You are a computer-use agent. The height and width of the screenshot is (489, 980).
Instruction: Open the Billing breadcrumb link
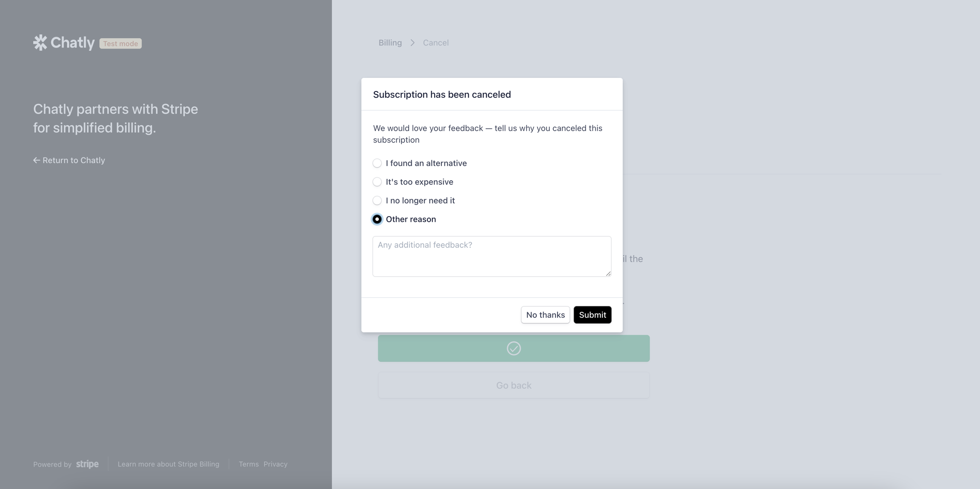pyautogui.click(x=390, y=43)
